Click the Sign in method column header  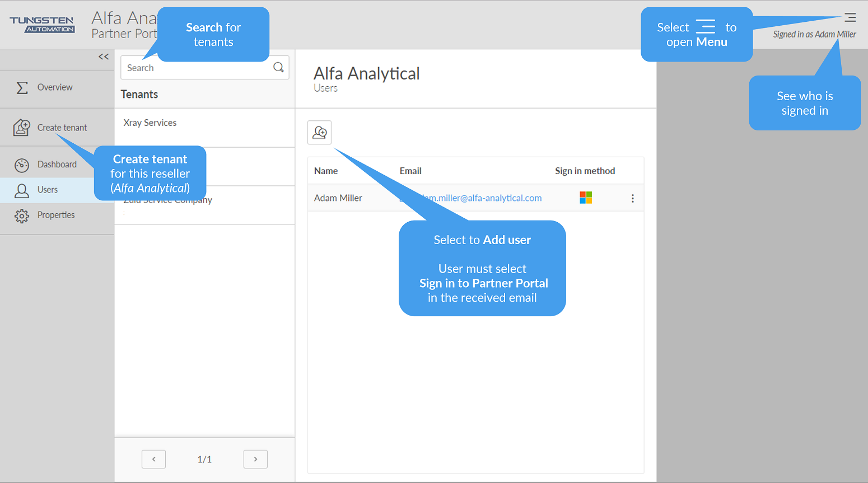tap(585, 171)
